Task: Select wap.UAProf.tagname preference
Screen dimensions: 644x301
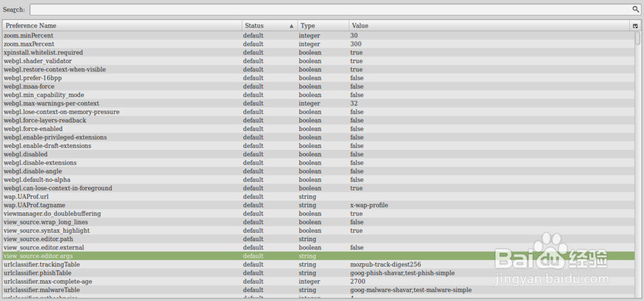Action: tap(318, 205)
